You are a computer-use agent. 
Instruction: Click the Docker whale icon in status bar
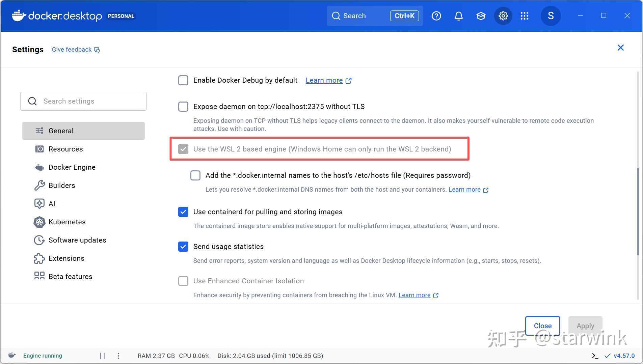pos(11,355)
